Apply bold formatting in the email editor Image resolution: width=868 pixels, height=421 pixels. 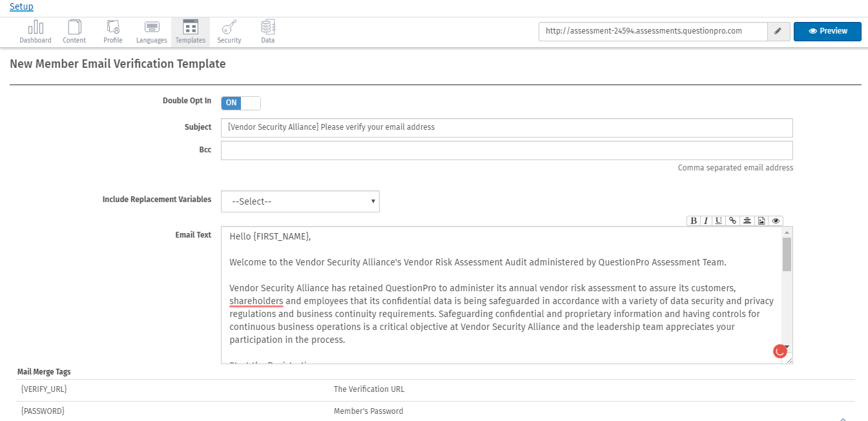pos(694,220)
